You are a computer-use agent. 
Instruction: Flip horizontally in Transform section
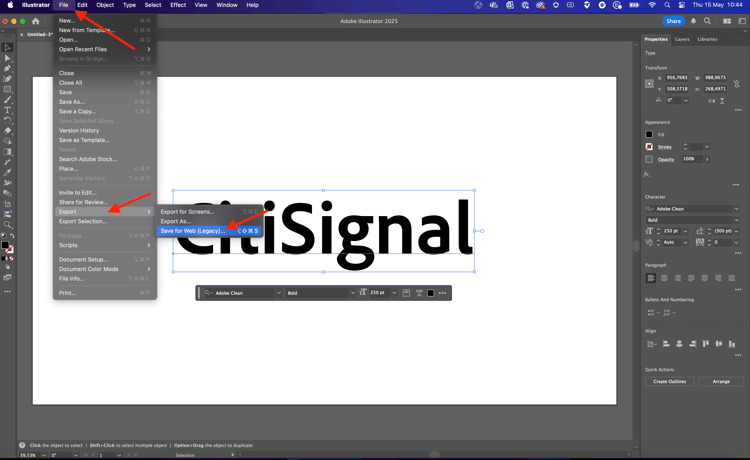point(712,101)
